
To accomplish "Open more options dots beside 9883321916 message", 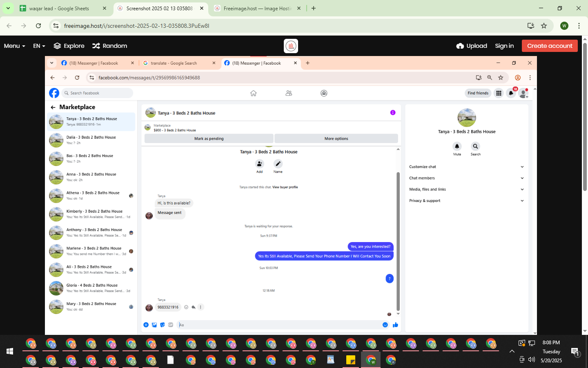I will tap(200, 307).
